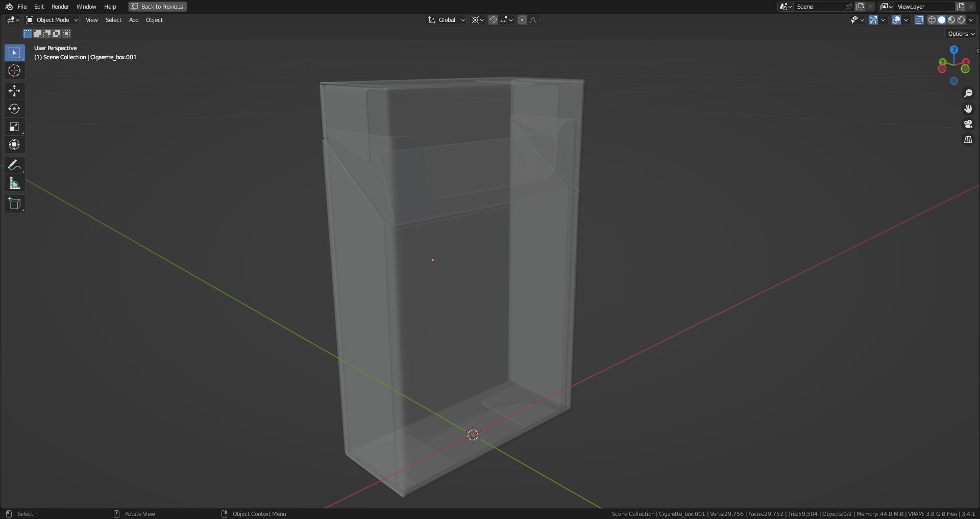
Task: Open the Render menu
Action: tap(60, 7)
